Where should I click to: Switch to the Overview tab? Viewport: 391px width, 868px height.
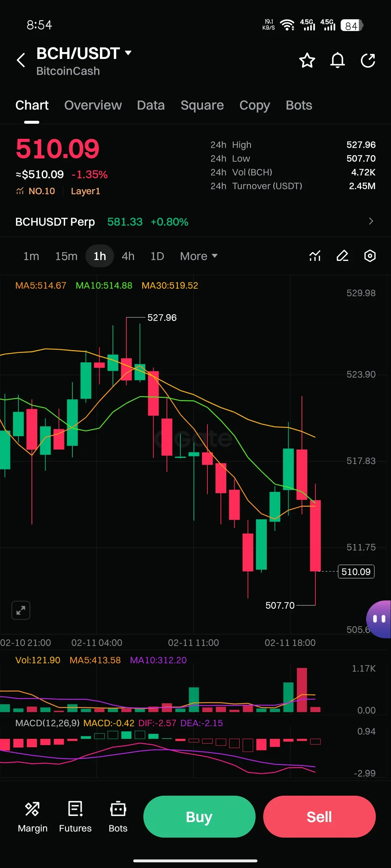click(x=93, y=105)
